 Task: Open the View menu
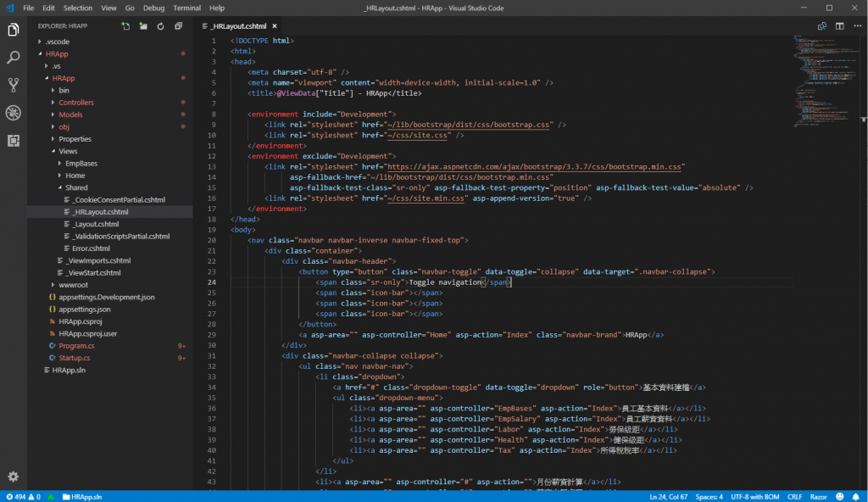click(x=108, y=8)
